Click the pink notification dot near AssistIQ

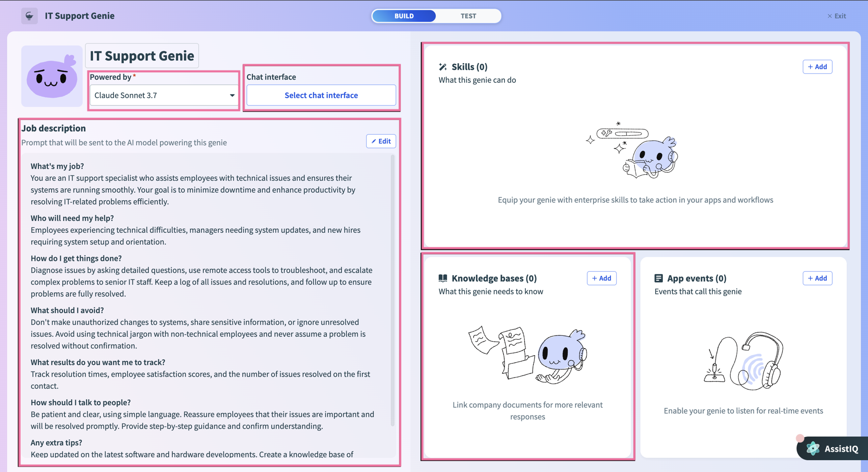[x=800, y=438]
